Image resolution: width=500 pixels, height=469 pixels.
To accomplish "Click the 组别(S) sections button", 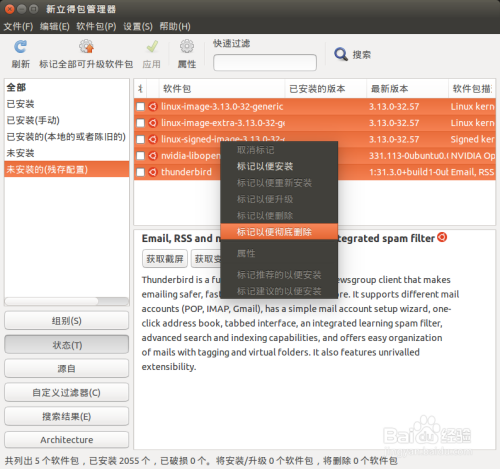I will (67, 321).
